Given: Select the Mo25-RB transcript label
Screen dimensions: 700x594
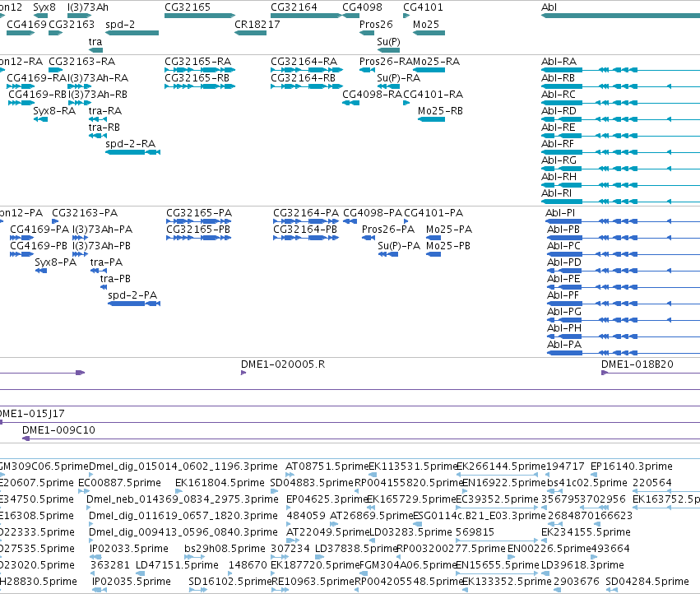Looking at the screenshot, I should point(440,111).
